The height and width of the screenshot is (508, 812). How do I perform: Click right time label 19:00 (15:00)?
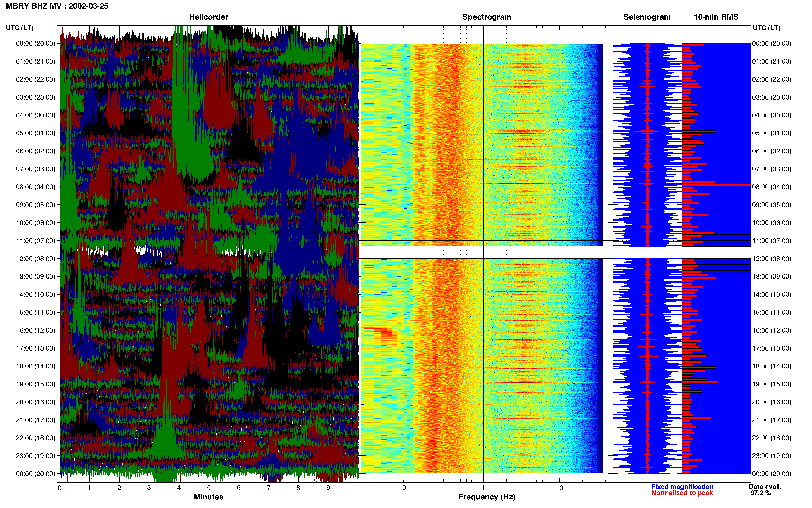(772, 384)
